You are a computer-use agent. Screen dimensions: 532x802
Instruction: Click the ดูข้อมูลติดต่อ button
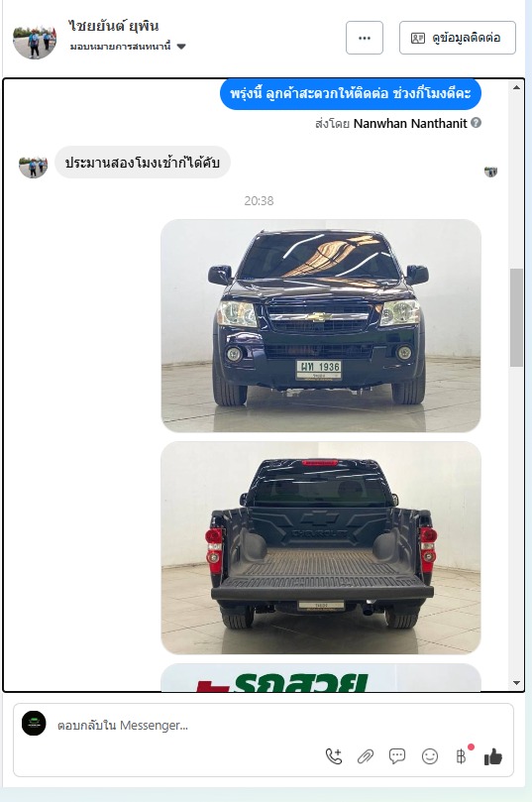pyautogui.click(x=458, y=38)
